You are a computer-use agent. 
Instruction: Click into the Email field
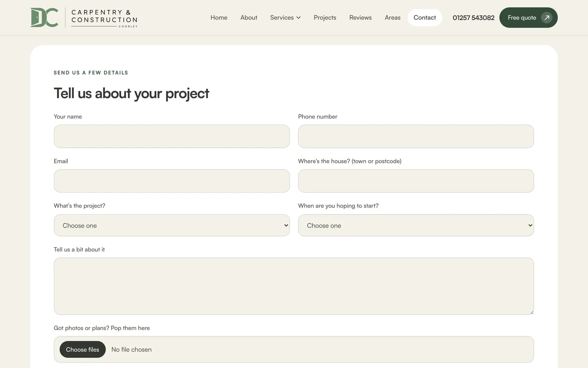click(x=172, y=181)
